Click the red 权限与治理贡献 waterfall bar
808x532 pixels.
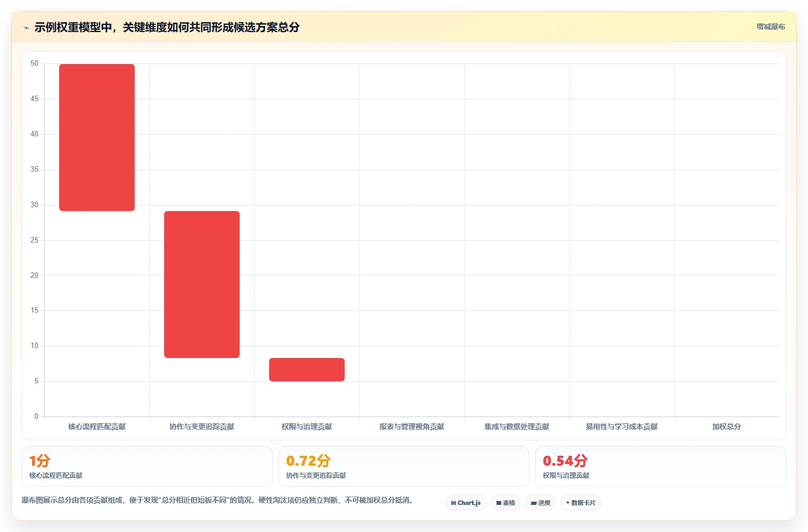pyautogui.click(x=307, y=370)
